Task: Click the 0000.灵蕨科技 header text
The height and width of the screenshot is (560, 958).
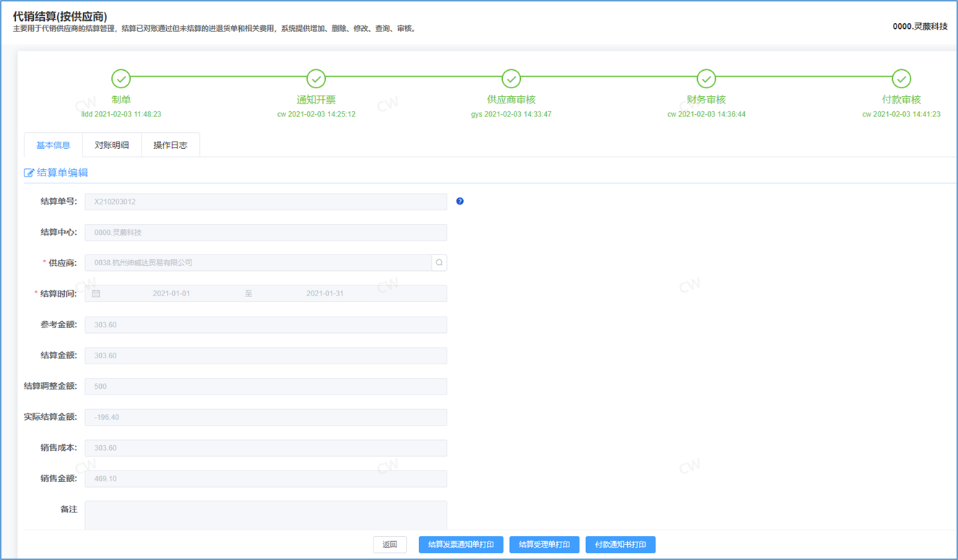Action: click(920, 26)
